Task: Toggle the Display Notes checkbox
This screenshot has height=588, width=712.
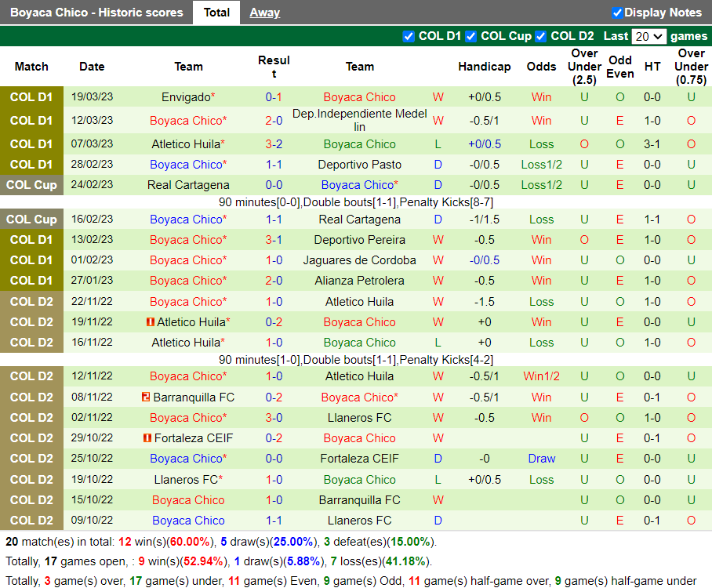Action: click(x=617, y=13)
